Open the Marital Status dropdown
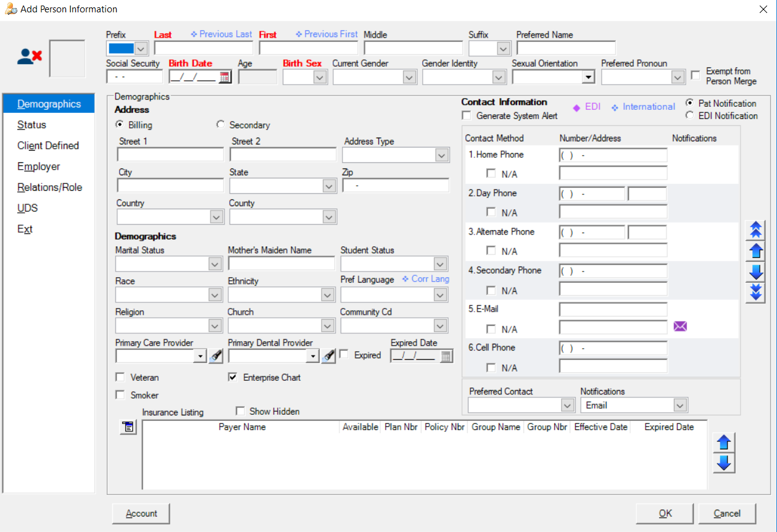 [215, 264]
